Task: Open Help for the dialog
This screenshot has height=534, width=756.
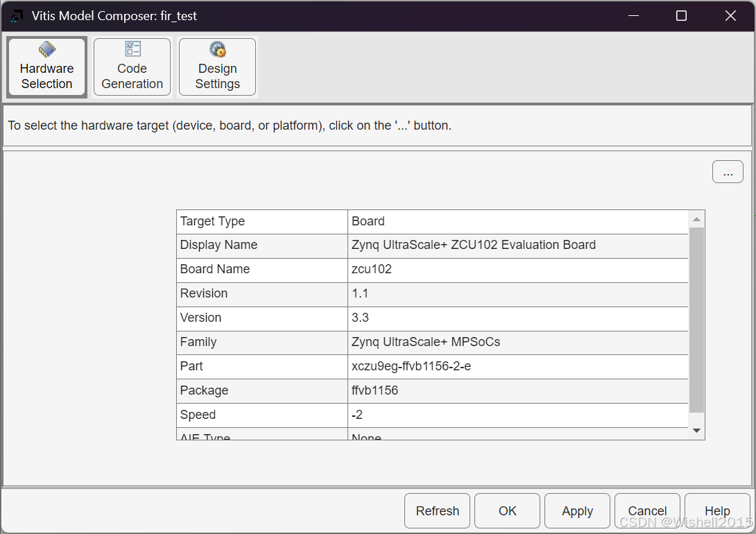Action: pyautogui.click(x=717, y=511)
